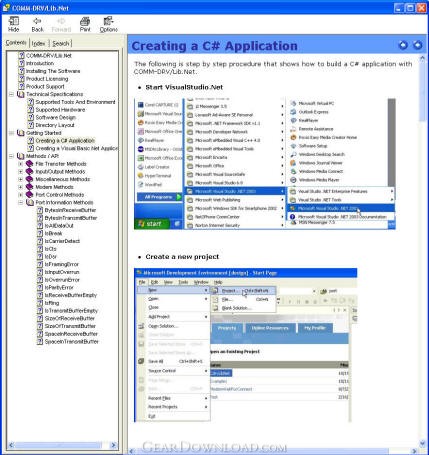Open Creating a Visual Basic.Net Application topic
Viewport: 429px width, 455px height.
[x=77, y=148]
